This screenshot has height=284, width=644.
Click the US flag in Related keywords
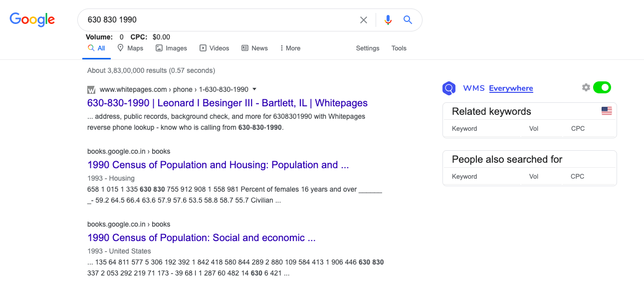click(x=607, y=111)
